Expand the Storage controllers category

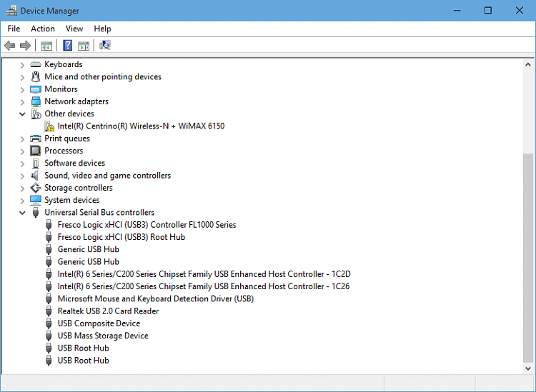pyautogui.click(x=22, y=189)
